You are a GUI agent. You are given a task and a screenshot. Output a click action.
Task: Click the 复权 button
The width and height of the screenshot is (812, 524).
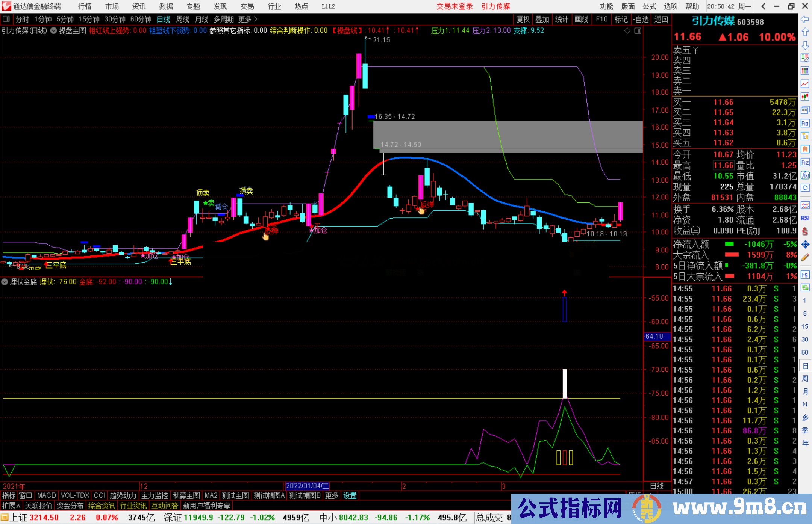(523, 19)
